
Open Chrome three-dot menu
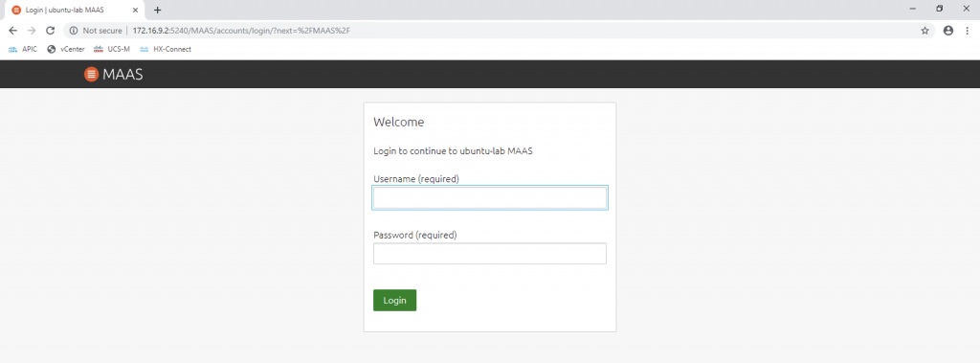[x=967, y=30]
